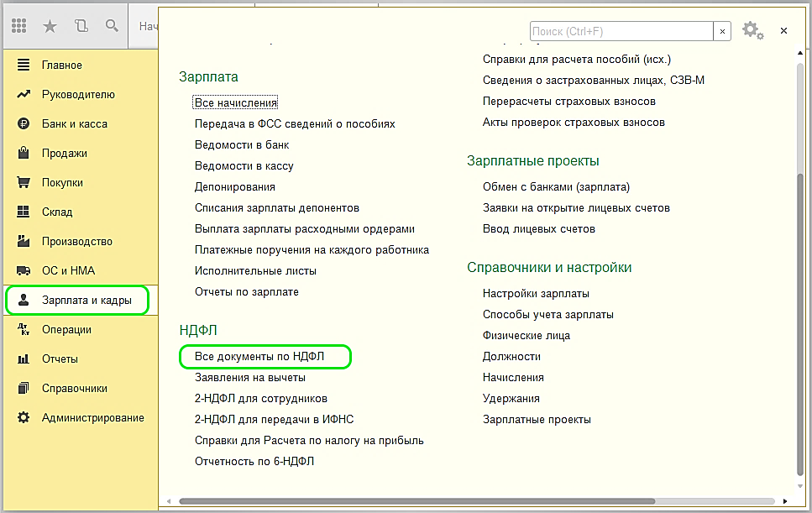Open Ввод лицевых счетов
This screenshot has width=812, height=513.
(x=538, y=229)
